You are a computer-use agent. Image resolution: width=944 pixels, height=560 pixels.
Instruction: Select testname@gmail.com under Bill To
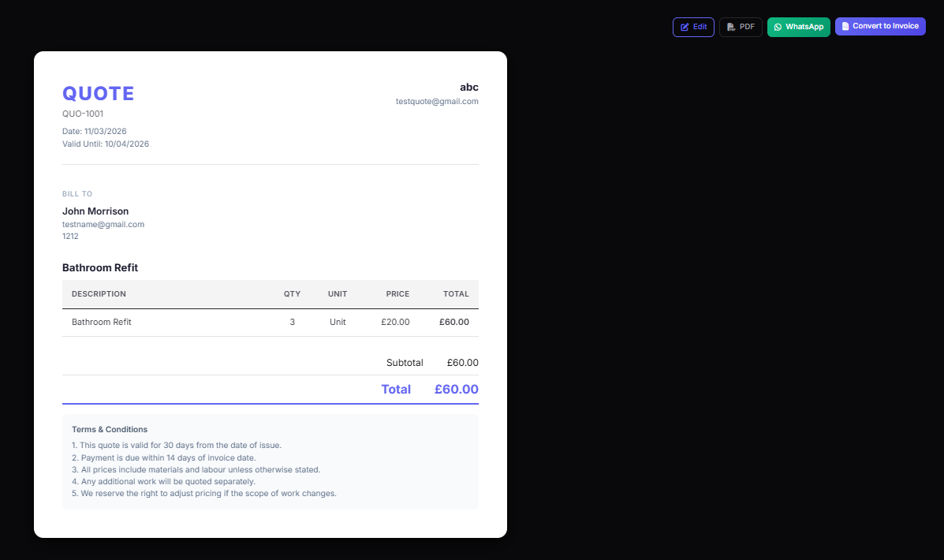coord(103,224)
